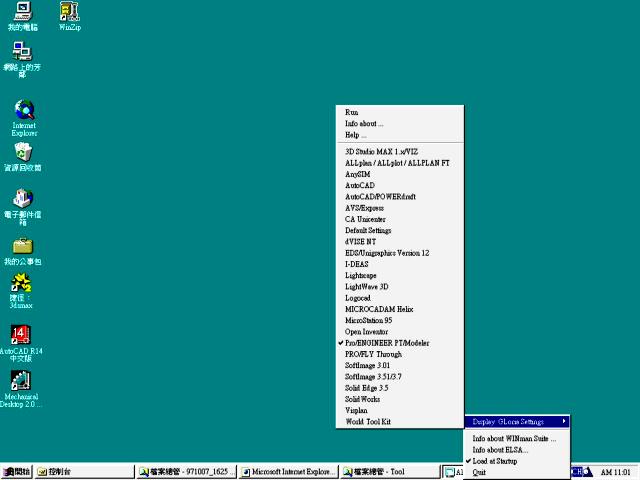Select the SoftImage 3.51/3.7 setting
Screen dimensions: 640x480
pyautogui.click(x=400, y=377)
